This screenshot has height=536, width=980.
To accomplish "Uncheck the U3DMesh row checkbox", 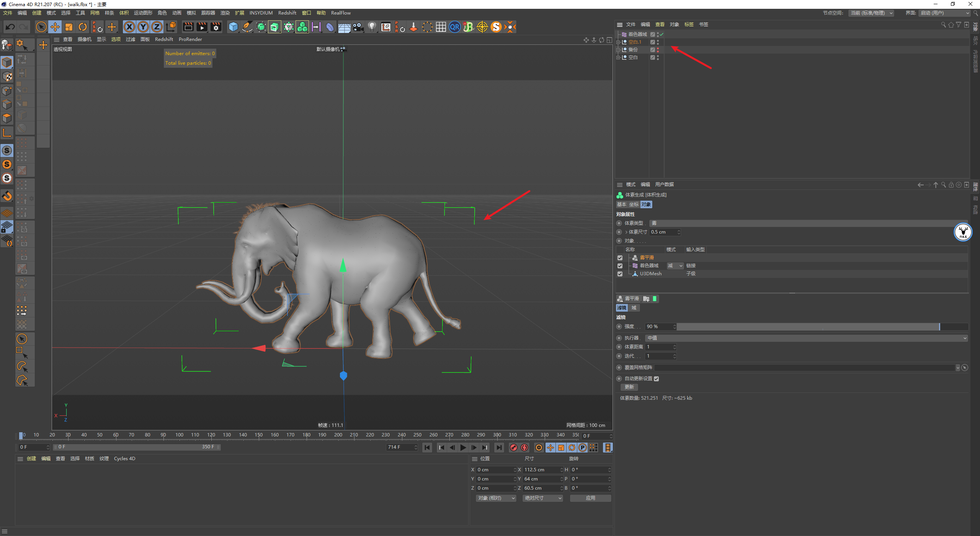I will pos(620,274).
